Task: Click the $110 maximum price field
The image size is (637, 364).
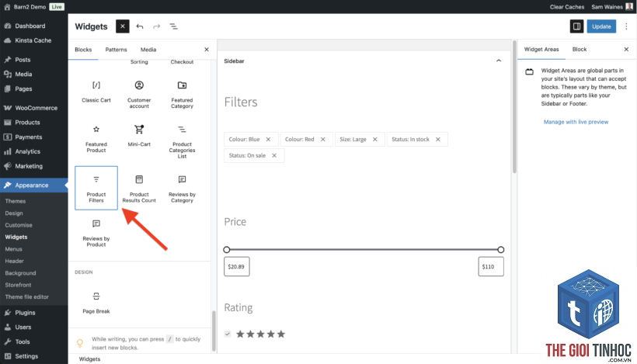Action: (x=491, y=267)
